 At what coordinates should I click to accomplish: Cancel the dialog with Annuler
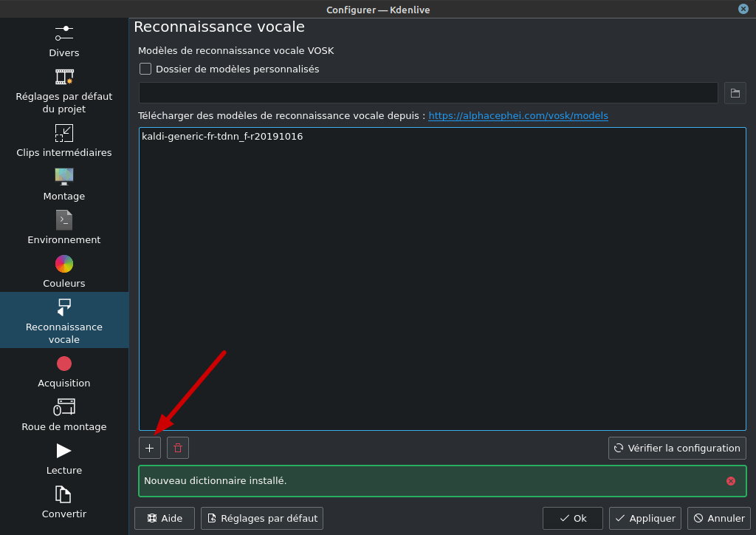pos(719,519)
